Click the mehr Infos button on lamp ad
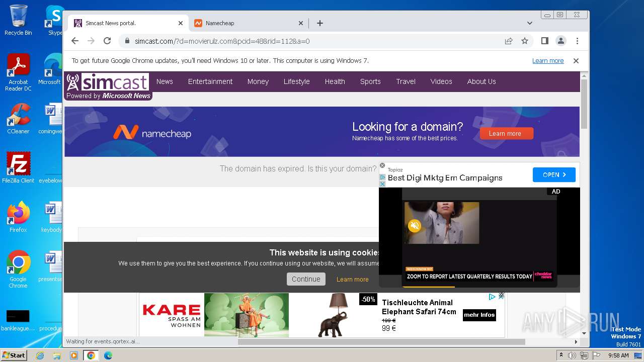 tap(479, 315)
